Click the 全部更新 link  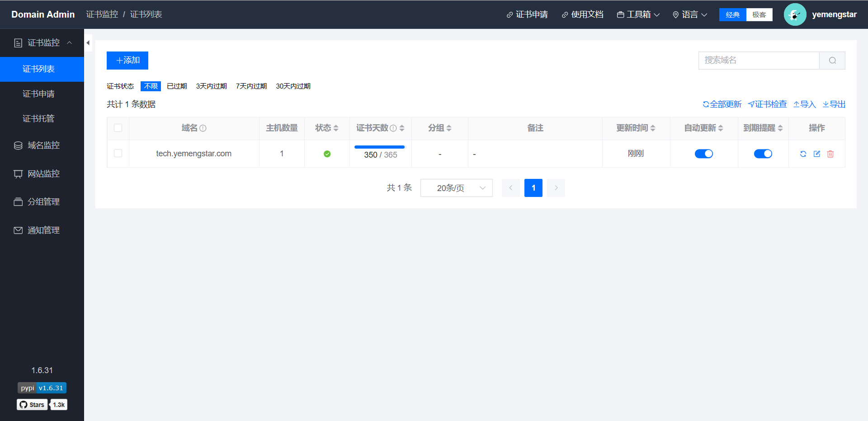[722, 104]
